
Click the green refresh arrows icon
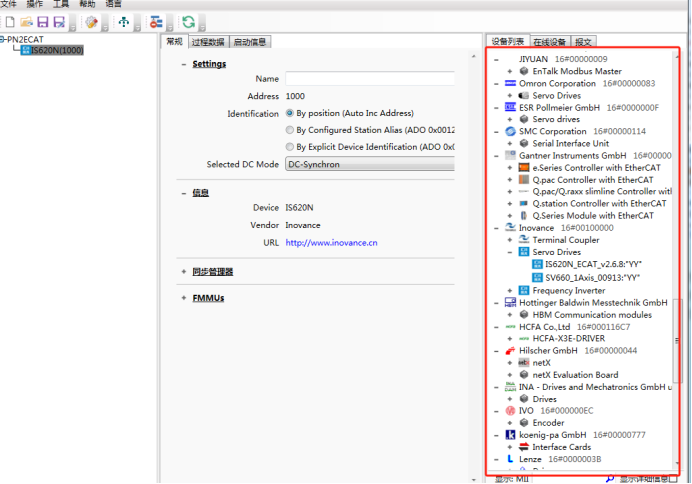tap(188, 22)
